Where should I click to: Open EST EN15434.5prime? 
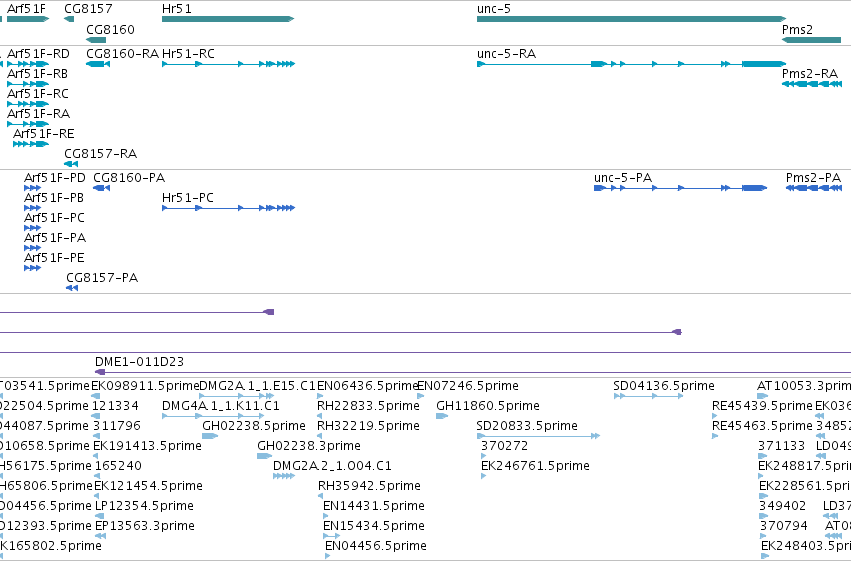tap(373, 526)
